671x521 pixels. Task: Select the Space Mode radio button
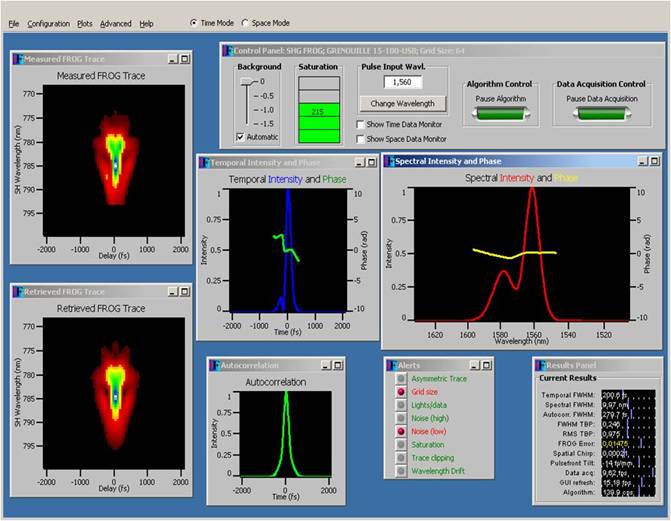tap(245, 23)
